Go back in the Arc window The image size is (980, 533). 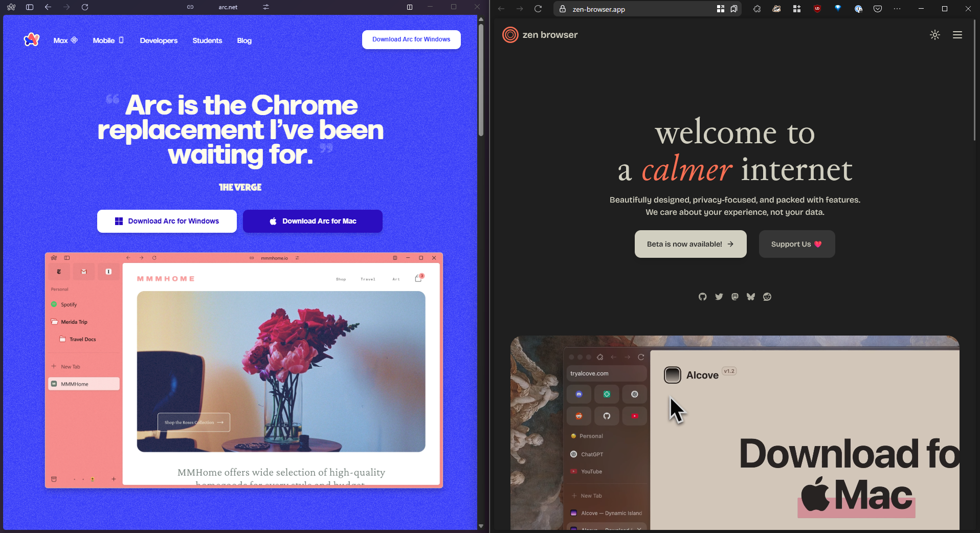pyautogui.click(x=48, y=7)
